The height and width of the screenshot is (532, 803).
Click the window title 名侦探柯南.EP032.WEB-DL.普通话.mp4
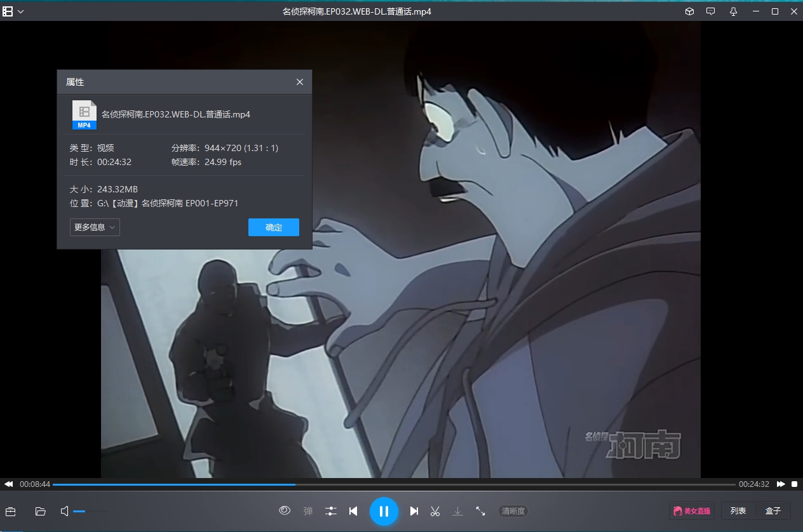point(357,11)
